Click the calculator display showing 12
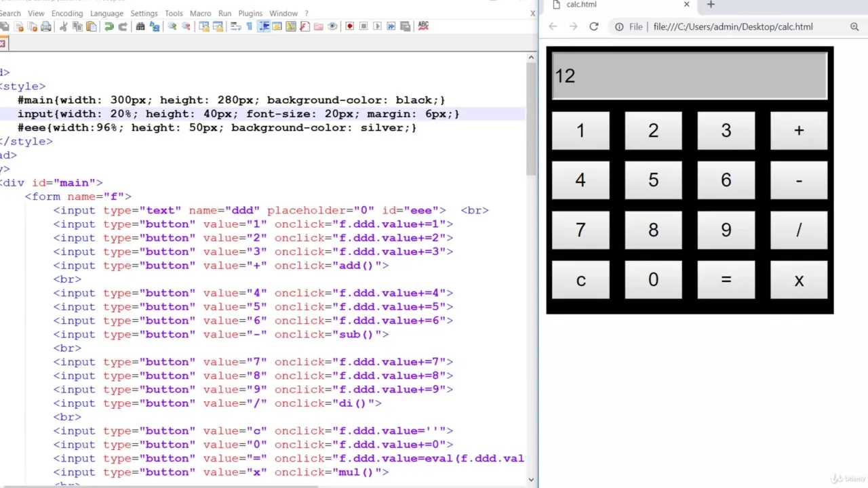This screenshot has width=868, height=488. coord(690,76)
